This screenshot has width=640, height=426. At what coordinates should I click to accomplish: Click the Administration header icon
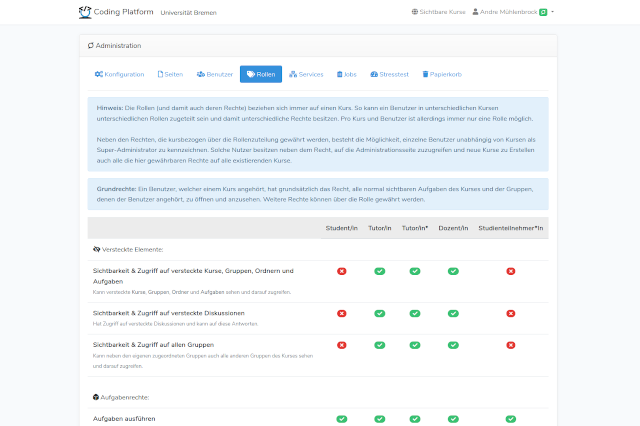[x=91, y=45]
